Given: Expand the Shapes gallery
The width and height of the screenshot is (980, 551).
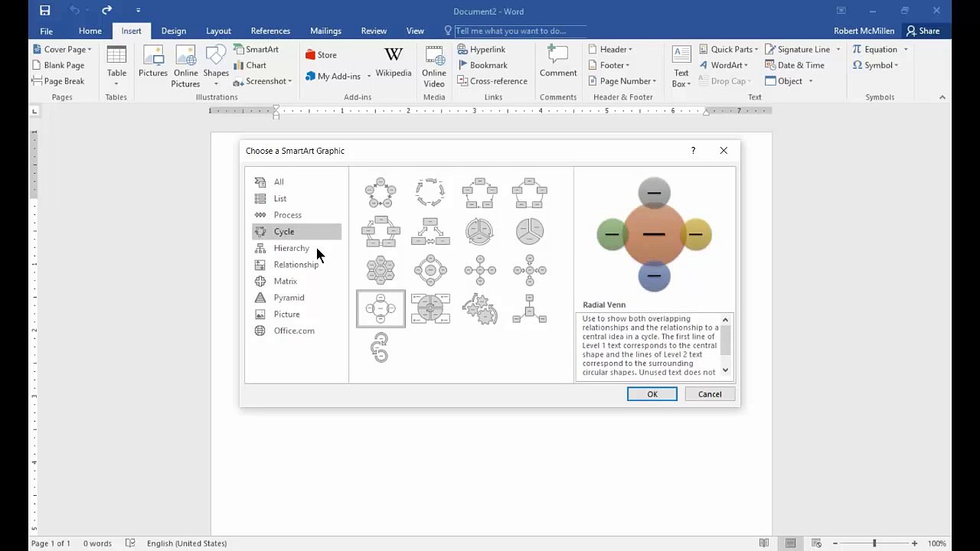Looking at the screenshot, I should (216, 66).
